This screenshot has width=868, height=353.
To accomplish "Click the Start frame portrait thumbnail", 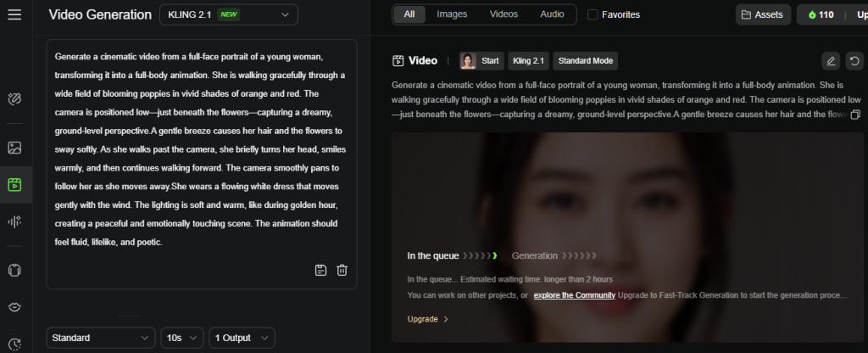I will click(468, 61).
